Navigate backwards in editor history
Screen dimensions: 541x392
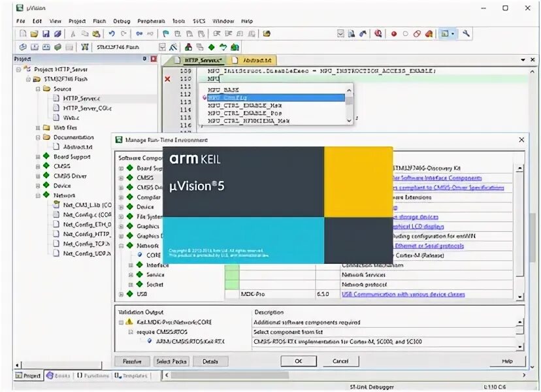coord(139,33)
